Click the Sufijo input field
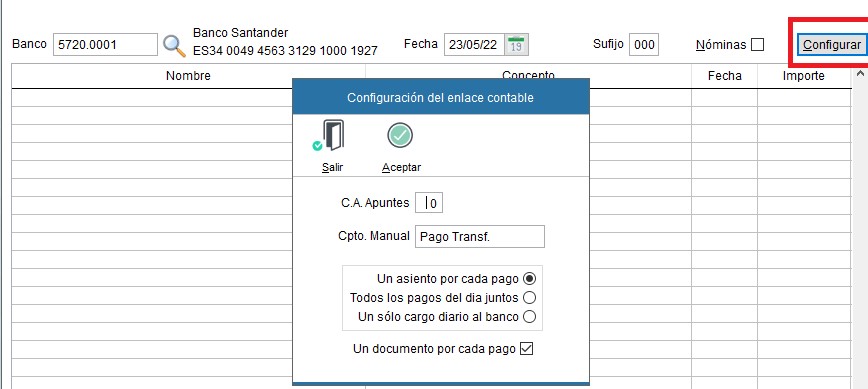Viewport: 868px width, 389px height. 644,45
